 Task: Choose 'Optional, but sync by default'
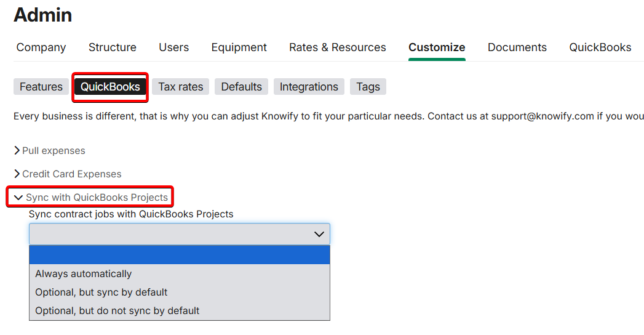point(101,293)
